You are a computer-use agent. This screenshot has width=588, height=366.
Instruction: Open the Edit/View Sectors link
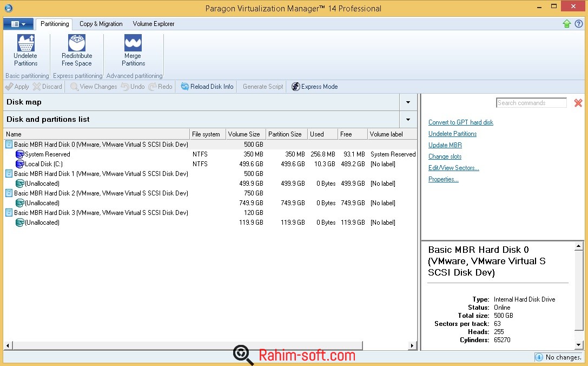453,168
